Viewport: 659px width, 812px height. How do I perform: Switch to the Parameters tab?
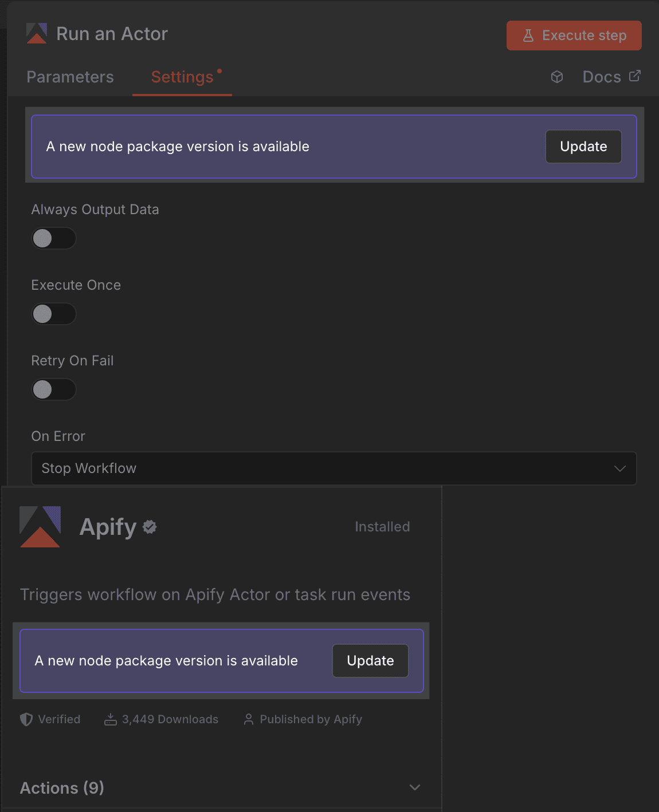tap(70, 77)
